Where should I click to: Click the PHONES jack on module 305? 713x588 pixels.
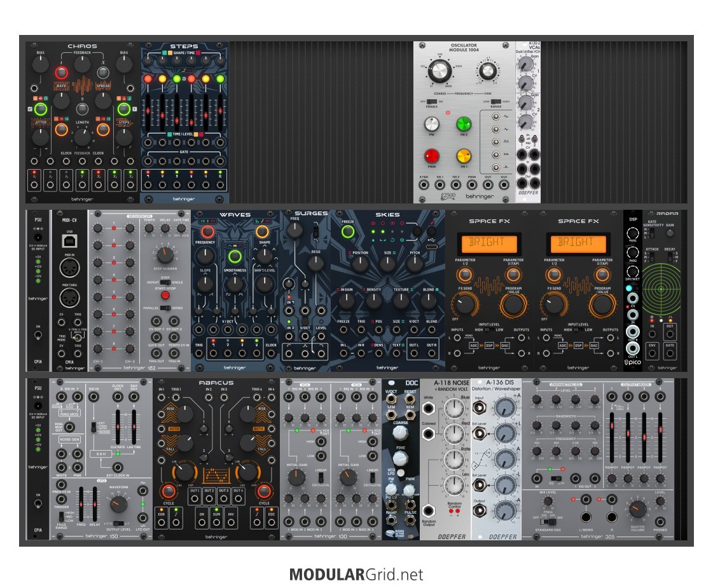[660, 522]
